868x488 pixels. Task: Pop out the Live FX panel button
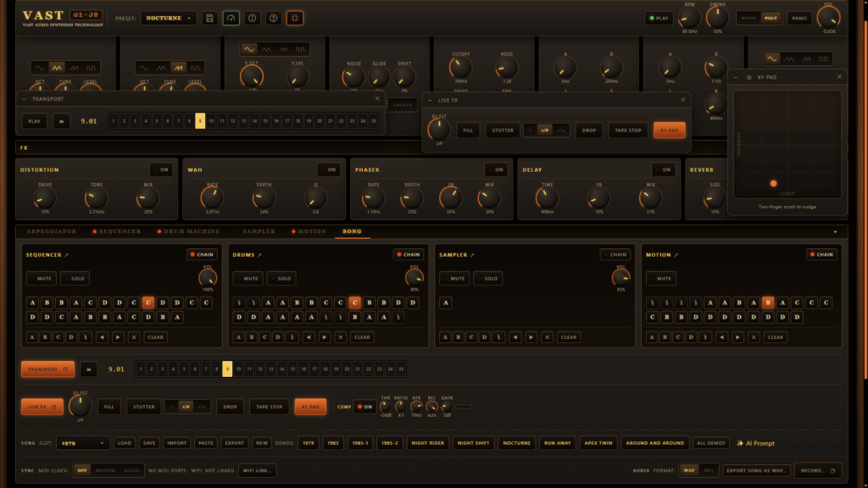[42, 407]
